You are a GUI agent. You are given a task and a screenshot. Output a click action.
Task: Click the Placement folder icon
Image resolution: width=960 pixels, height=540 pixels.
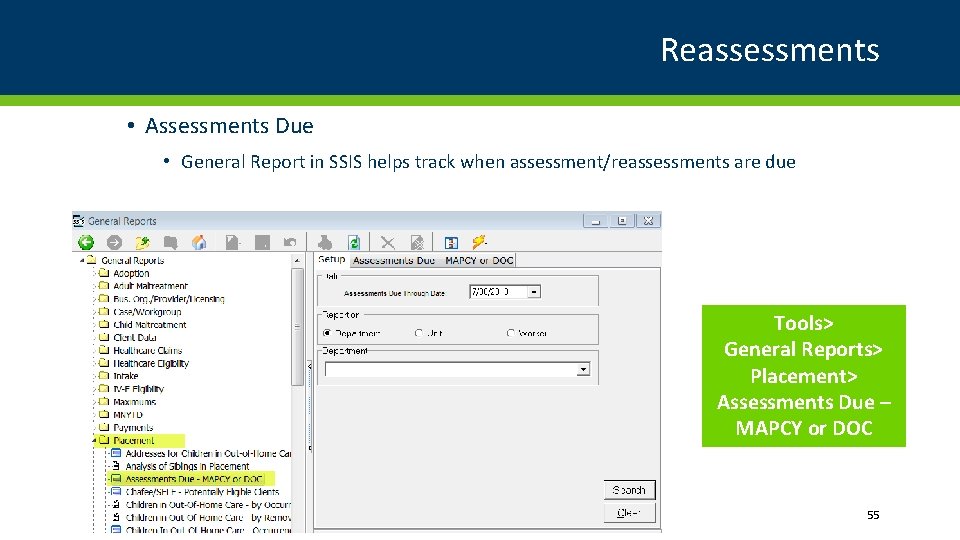[104, 440]
